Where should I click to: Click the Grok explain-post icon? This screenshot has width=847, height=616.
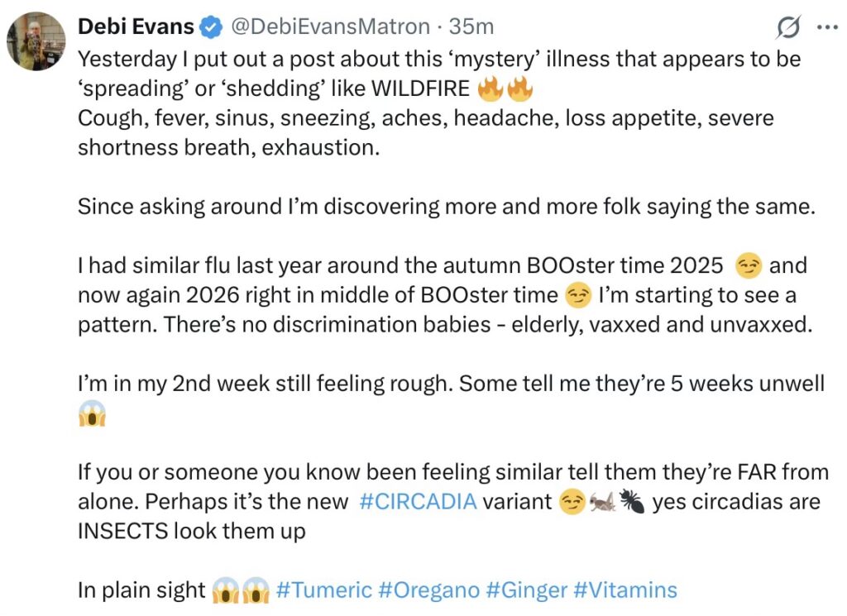pyautogui.click(x=788, y=28)
